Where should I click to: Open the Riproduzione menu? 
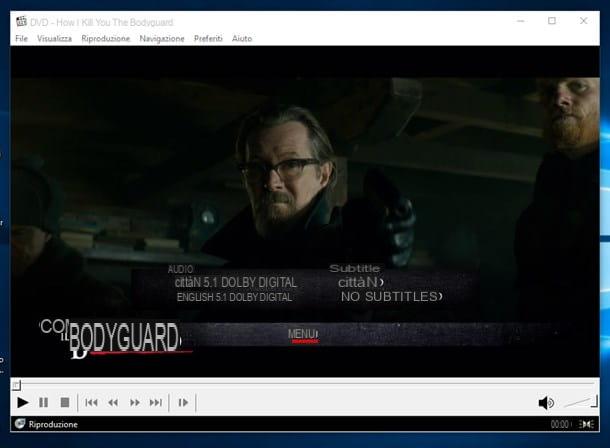pyautogui.click(x=105, y=38)
